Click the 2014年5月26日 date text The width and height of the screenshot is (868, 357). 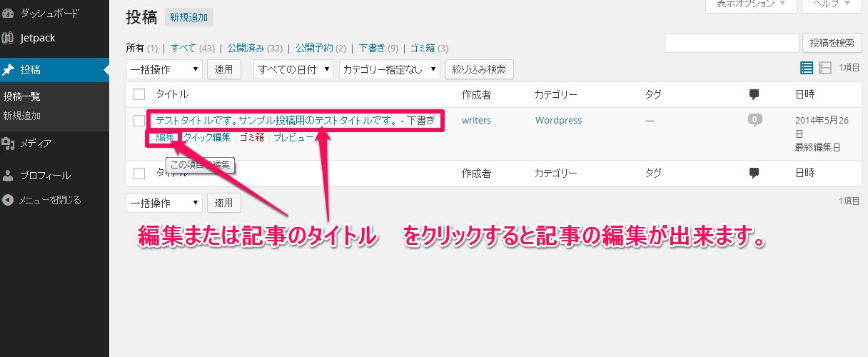(822, 127)
